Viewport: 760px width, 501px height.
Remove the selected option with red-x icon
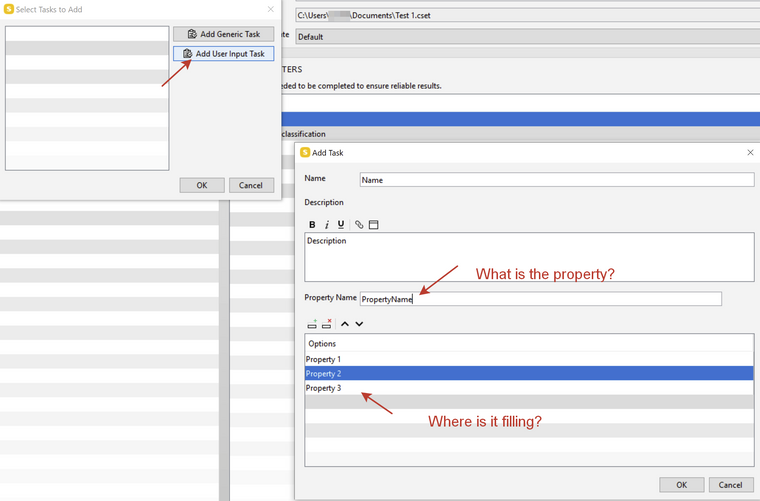pos(327,324)
